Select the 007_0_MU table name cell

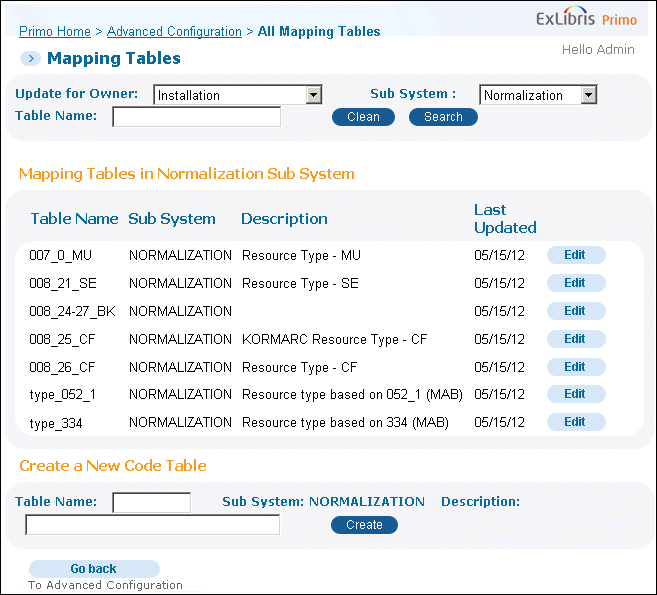pyautogui.click(x=60, y=255)
